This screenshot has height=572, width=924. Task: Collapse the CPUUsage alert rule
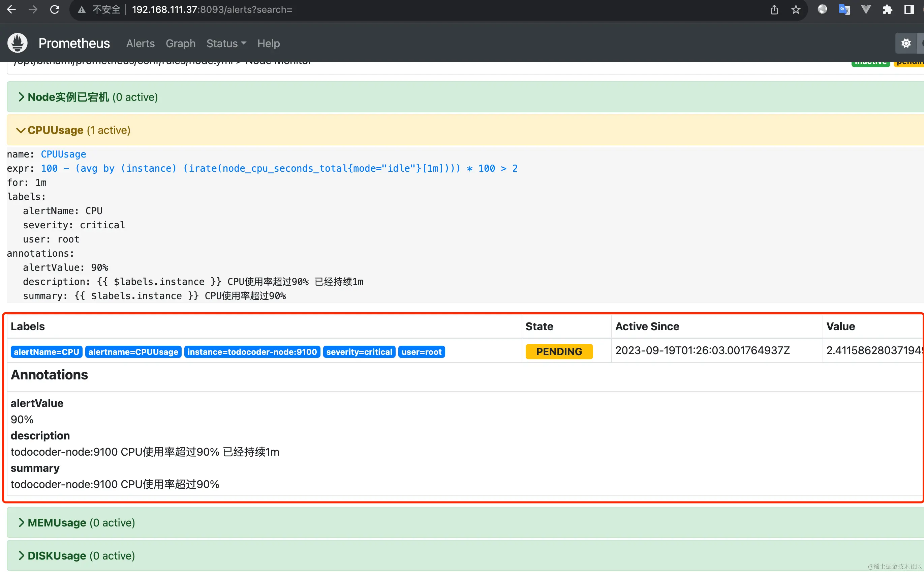coord(465,130)
